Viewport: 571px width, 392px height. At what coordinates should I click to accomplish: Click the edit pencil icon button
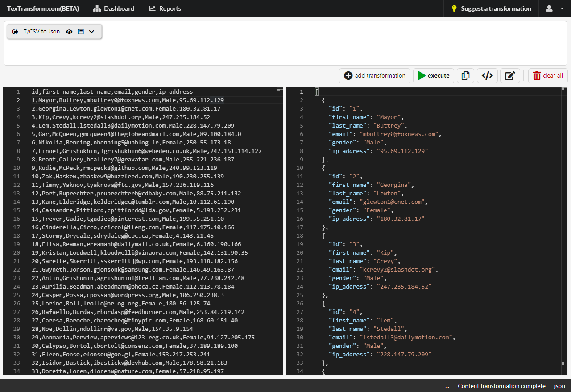(510, 76)
